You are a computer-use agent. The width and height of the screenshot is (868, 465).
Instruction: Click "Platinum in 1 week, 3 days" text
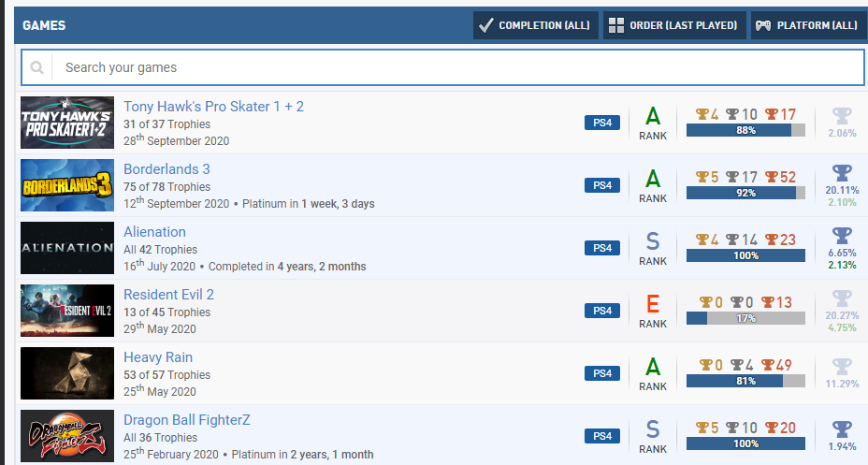[x=309, y=204]
